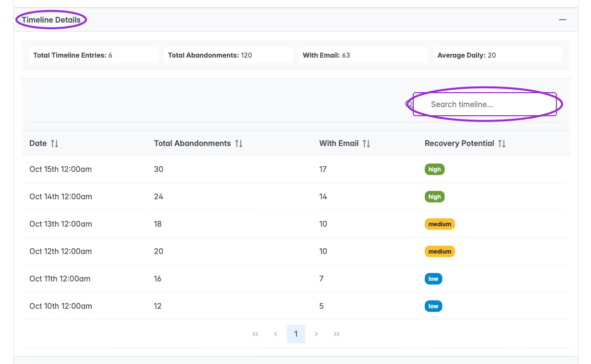Image resolution: width=591 pixels, height=364 pixels.
Task: Go to the next page
Action: pos(316,334)
